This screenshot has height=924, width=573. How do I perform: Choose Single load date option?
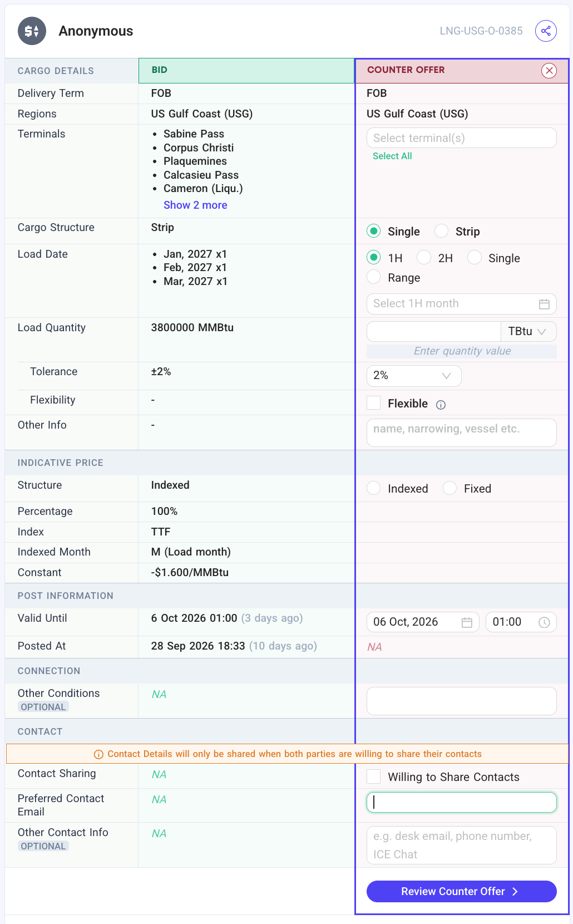point(474,257)
